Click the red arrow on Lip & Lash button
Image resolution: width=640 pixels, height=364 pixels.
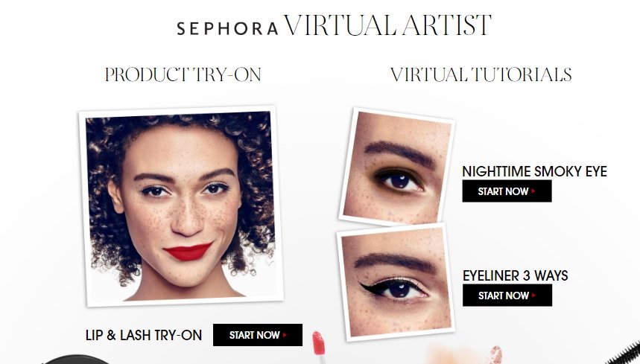pos(285,335)
